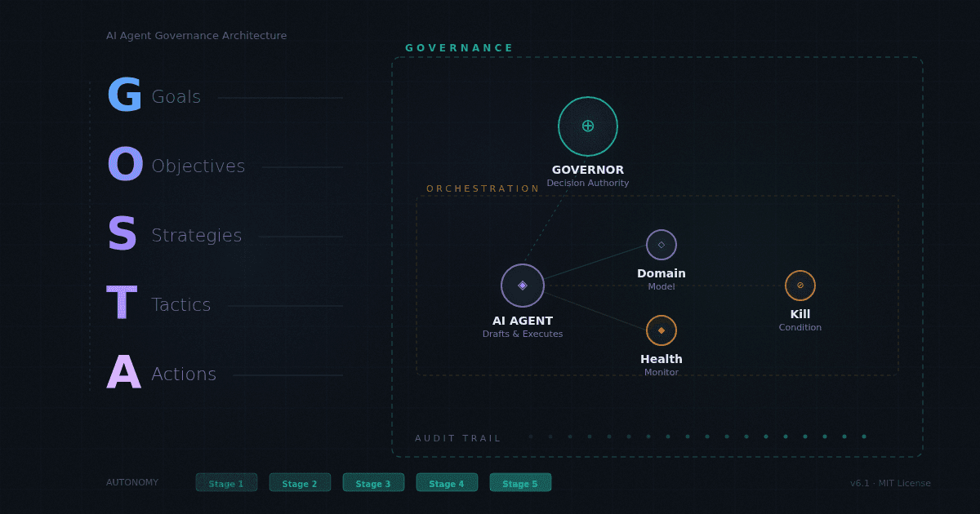This screenshot has width=980, height=514.
Task: Select the Governor decision authority node icon
Action: (x=587, y=126)
